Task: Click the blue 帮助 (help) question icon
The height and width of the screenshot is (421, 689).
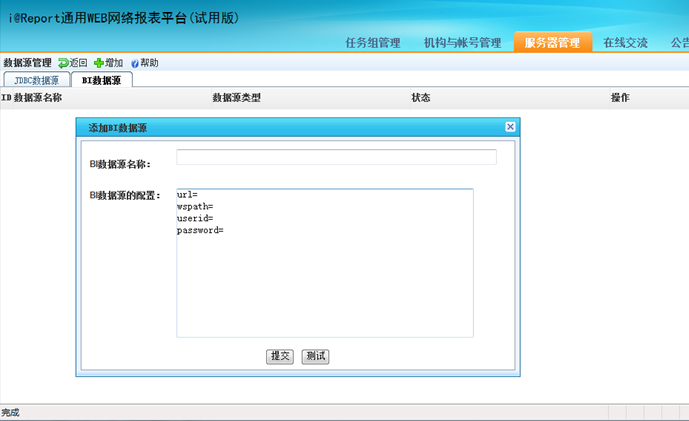Action: pos(135,63)
